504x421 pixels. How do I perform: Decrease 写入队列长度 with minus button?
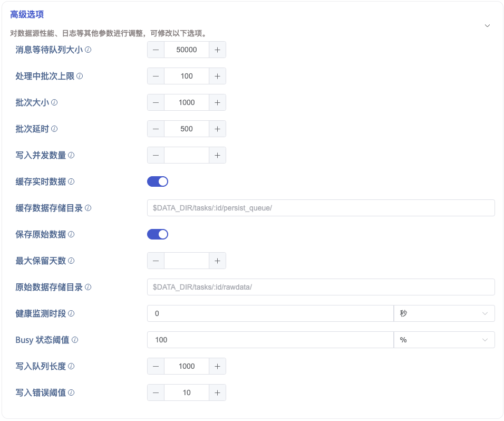[156, 366]
